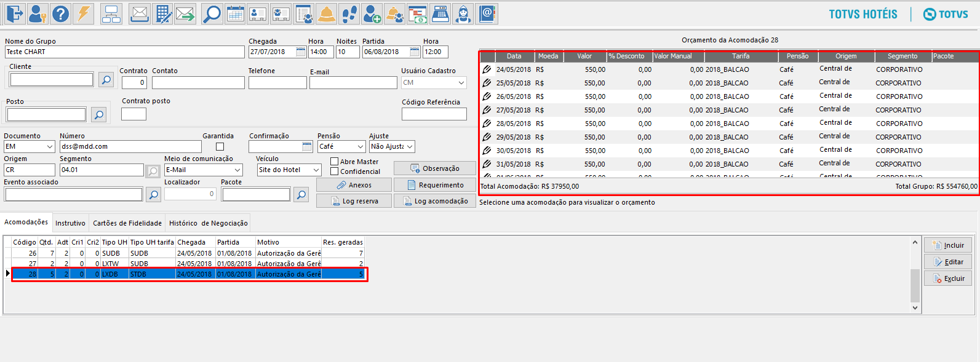Click the Editar button

pyautogui.click(x=947, y=262)
